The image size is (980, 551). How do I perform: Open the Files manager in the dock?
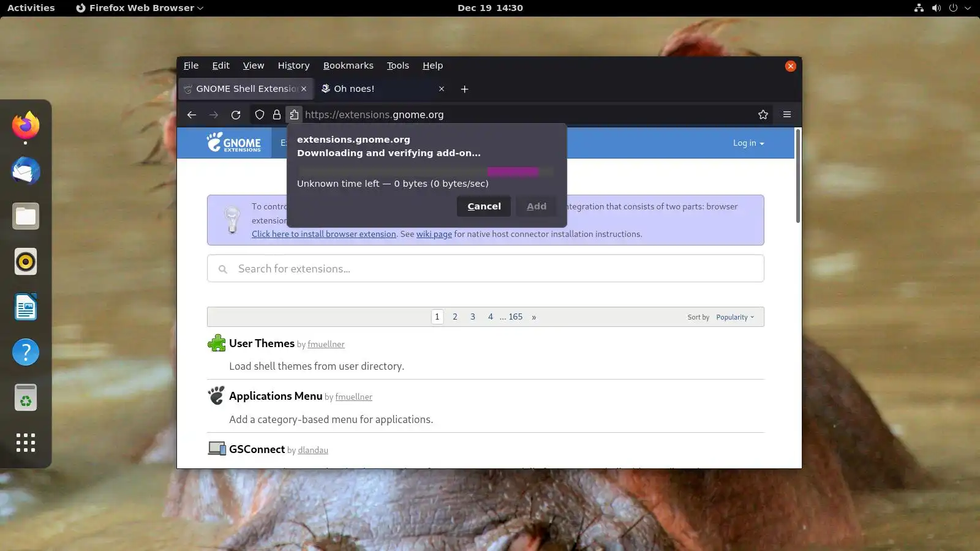[26, 216]
